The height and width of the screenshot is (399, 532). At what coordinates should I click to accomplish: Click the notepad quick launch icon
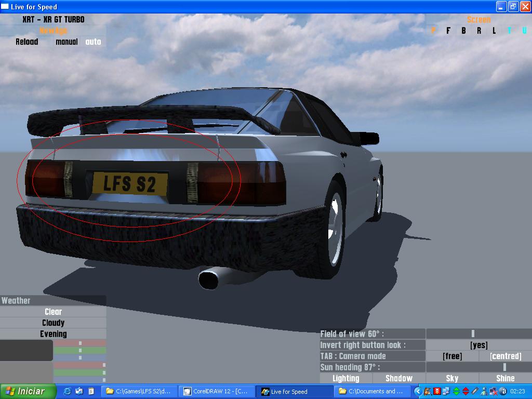pos(91,391)
